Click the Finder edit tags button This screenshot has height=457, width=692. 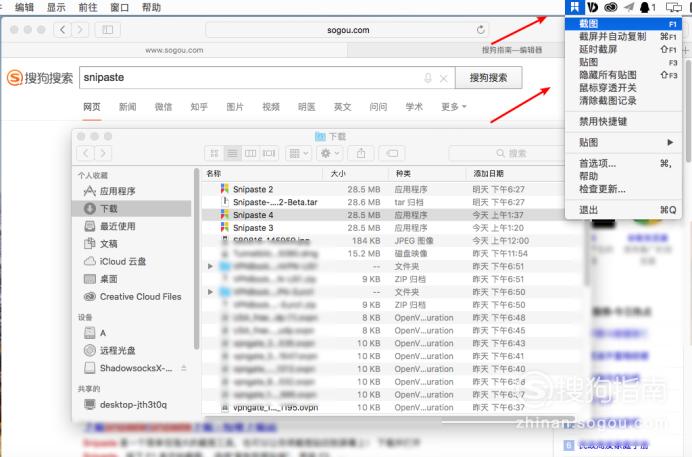tap(392, 154)
